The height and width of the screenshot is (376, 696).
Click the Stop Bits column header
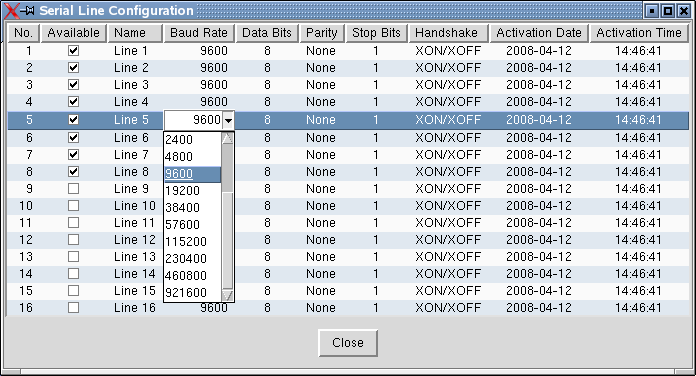(x=376, y=33)
